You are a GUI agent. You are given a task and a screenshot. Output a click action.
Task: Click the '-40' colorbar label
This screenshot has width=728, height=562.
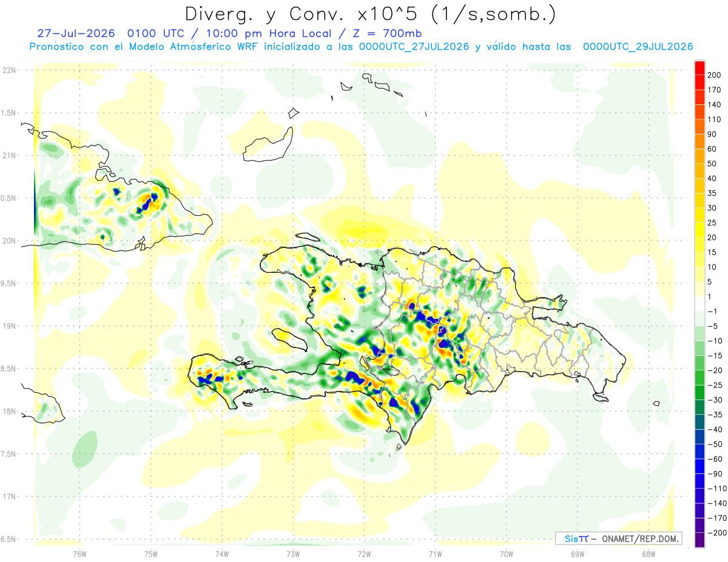[715, 429]
